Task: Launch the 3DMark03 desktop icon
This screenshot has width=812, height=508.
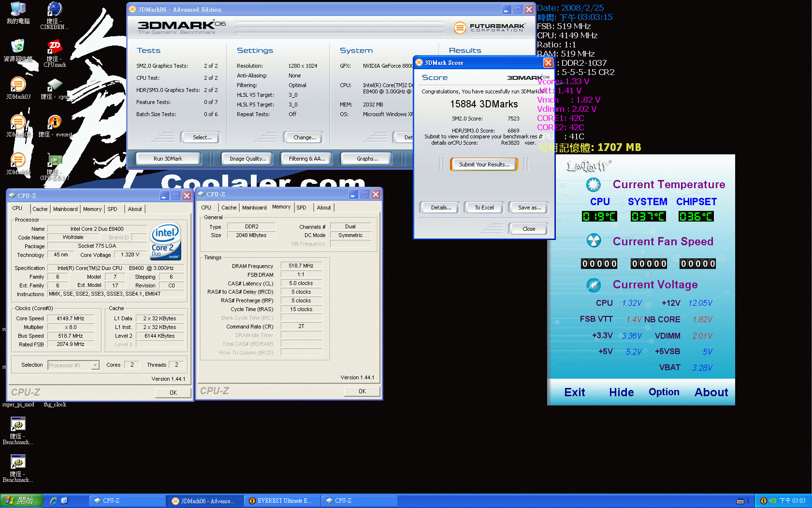Action: [18, 88]
